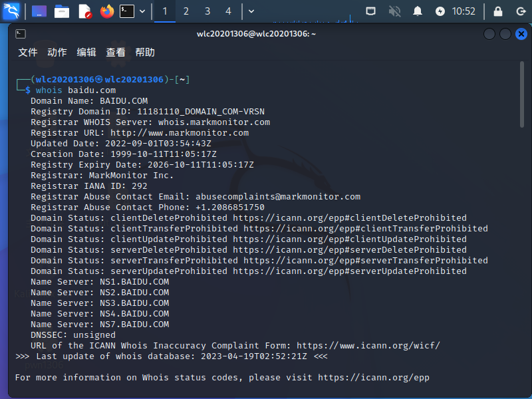Launch the text editor panel icon

pos(85,11)
